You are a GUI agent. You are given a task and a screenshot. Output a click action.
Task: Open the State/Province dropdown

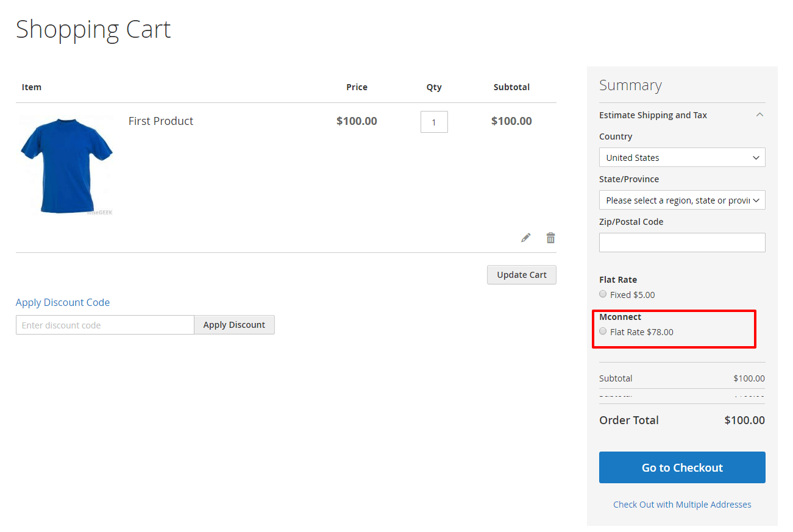(681, 200)
